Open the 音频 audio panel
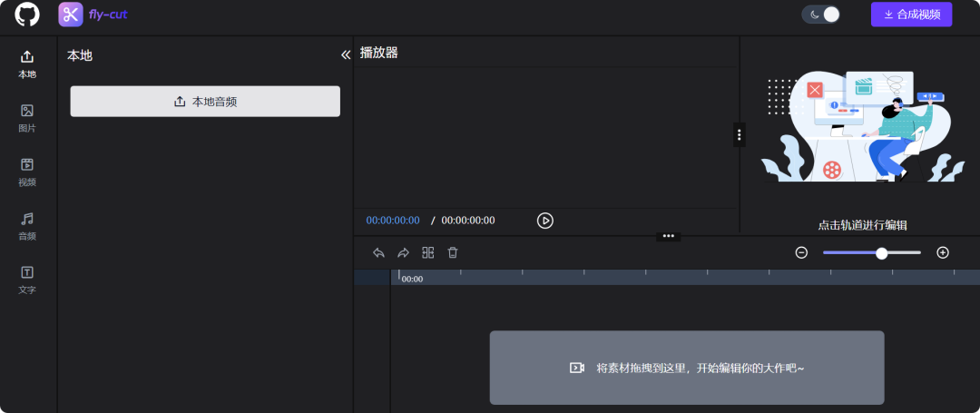 coord(27,226)
